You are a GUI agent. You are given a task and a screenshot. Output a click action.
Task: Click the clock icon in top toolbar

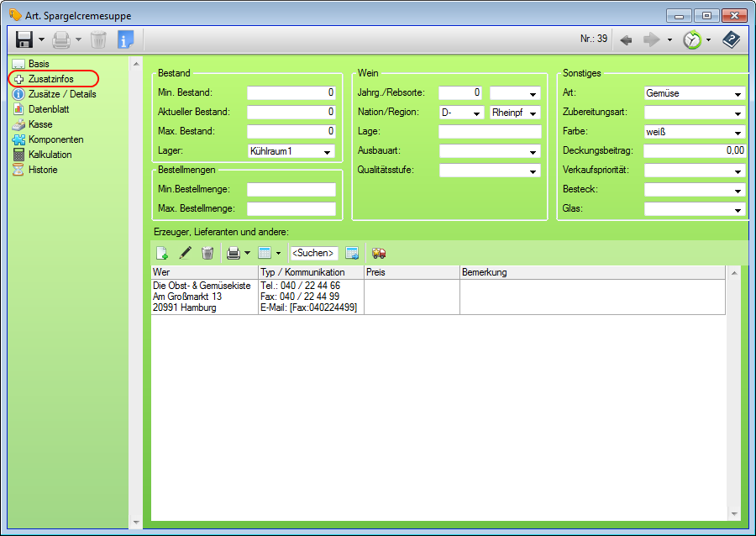(692, 39)
